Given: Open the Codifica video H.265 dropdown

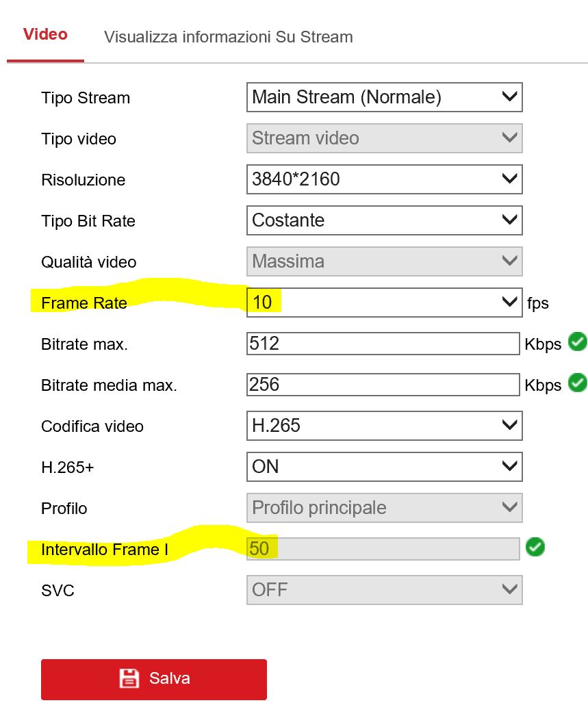Looking at the screenshot, I should point(384,426).
